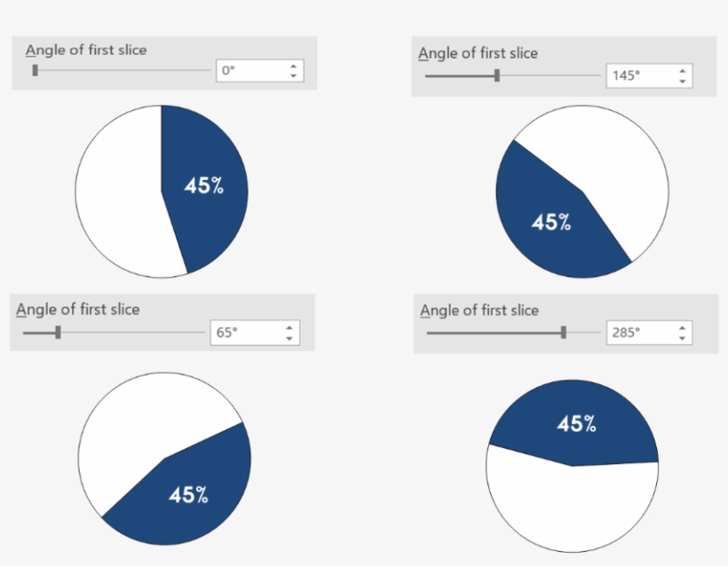
Task: Click the slider thumb set to 285°
Action: 564,334
